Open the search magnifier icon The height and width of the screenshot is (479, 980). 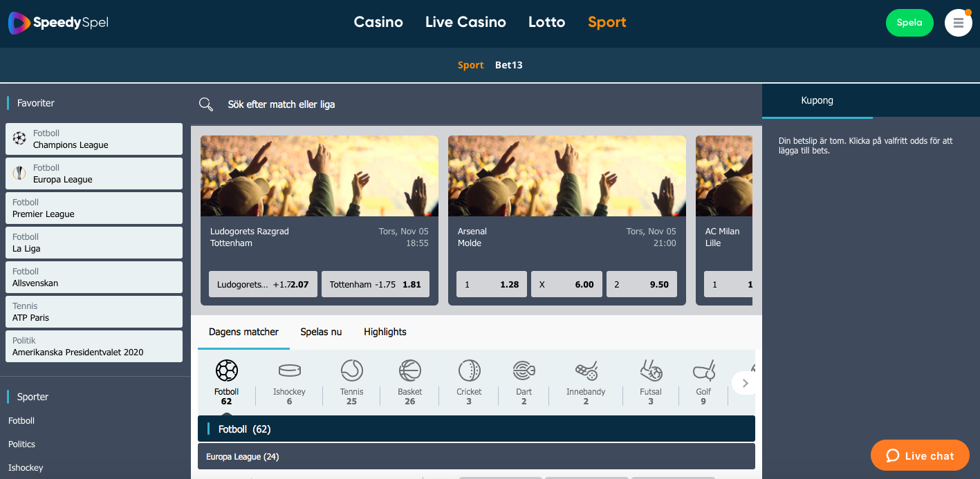(x=205, y=104)
